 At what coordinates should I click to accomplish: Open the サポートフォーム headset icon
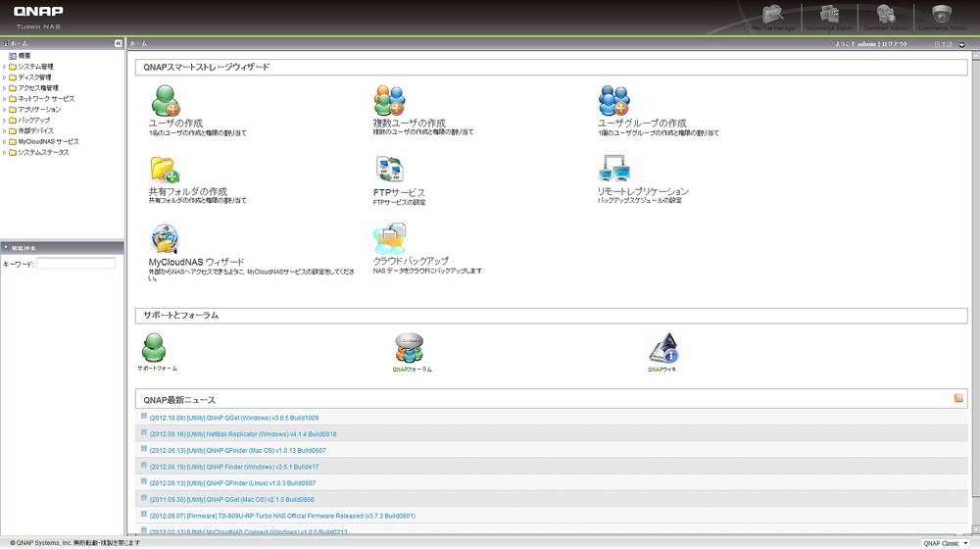154,347
